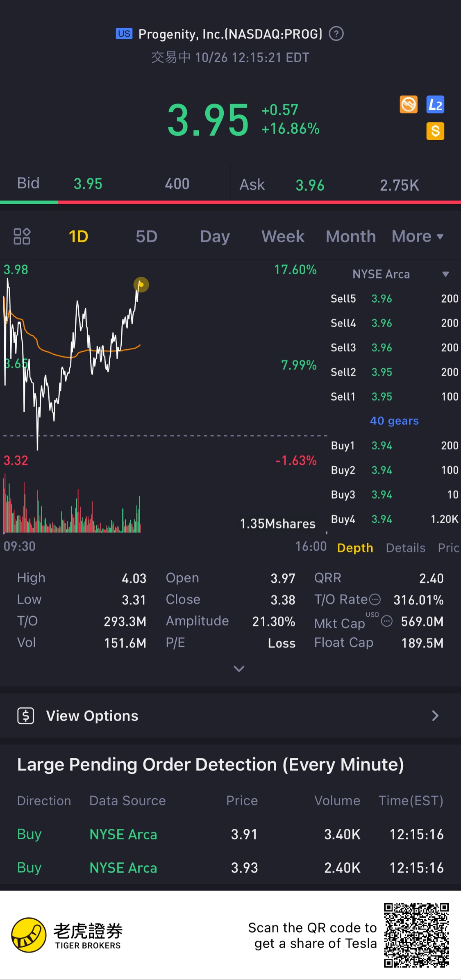This screenshot has width=461, height=980.
Task: Tap the bid/ask ratio bar
Action: pos(230,202)
